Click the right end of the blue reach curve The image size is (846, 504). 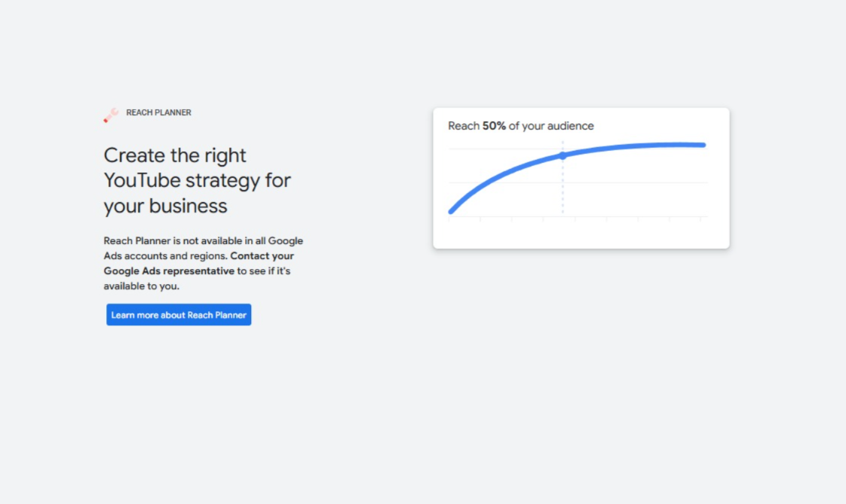pyautogui.click(x=701, y=145)
